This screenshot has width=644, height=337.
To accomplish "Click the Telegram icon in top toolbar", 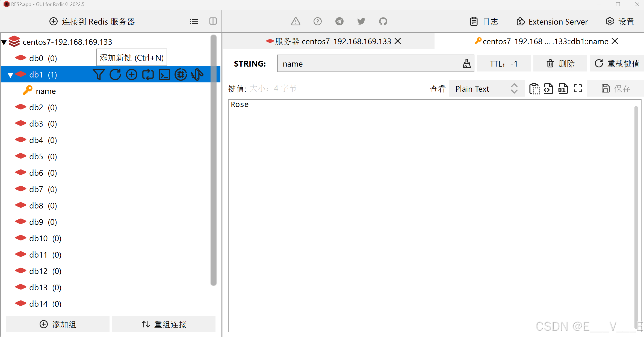I will click(x=339, y=21).
